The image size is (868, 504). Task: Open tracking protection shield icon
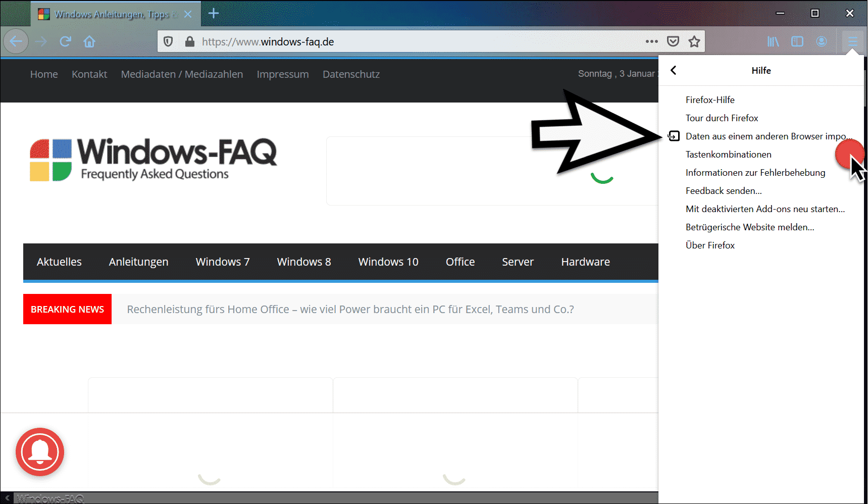169,41
